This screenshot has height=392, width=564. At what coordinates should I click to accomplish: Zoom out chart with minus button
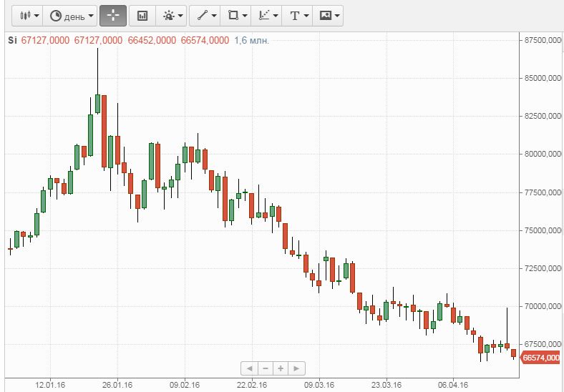coord(265,368)
